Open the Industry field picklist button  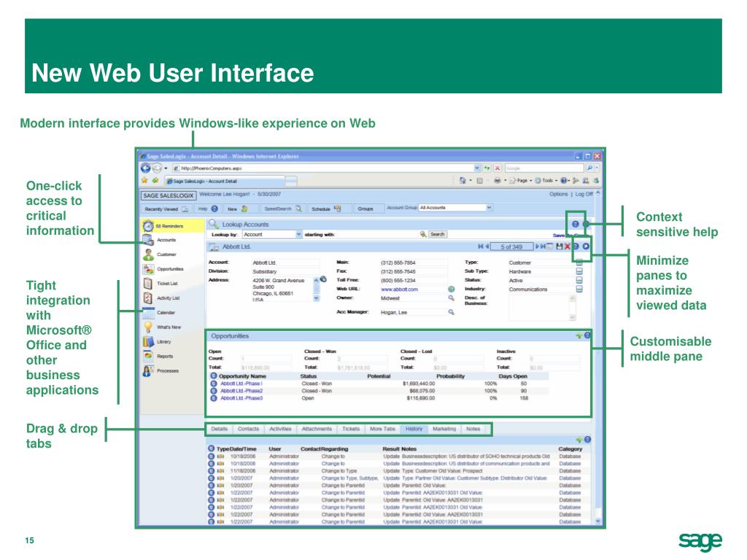pyautogui.click(x=579, y=289)
